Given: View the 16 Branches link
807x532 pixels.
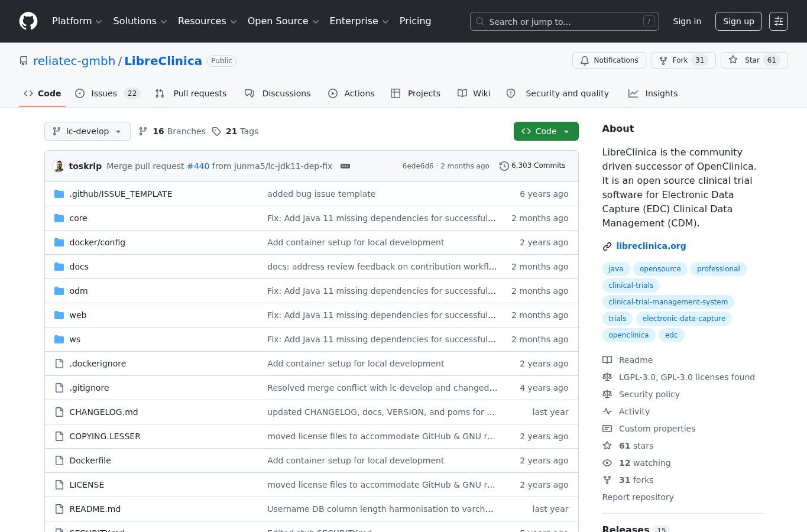Looking at the screenshot, I should (x=172, y=131).
